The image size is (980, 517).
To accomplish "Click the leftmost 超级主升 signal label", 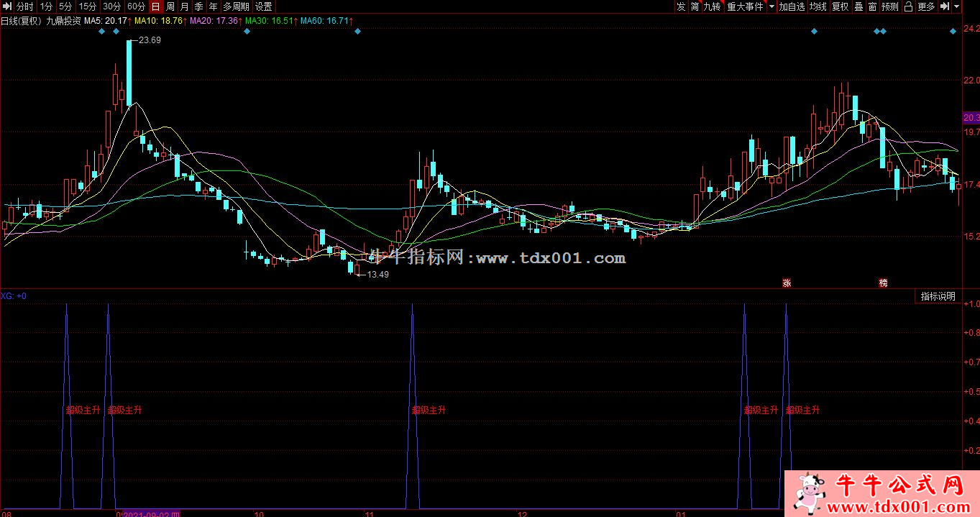I will [x=83, y=410].
